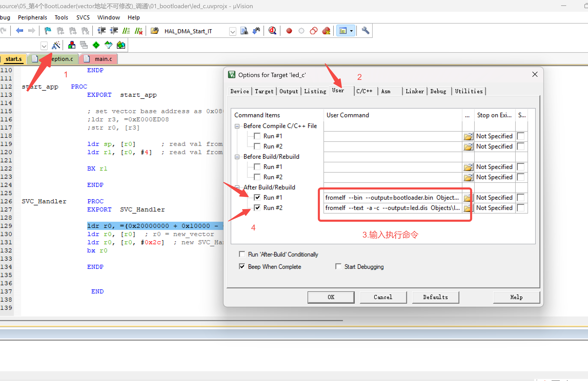588x381 pixels.
Task: Close the Options for Target dialog
Action: point(535,75)
